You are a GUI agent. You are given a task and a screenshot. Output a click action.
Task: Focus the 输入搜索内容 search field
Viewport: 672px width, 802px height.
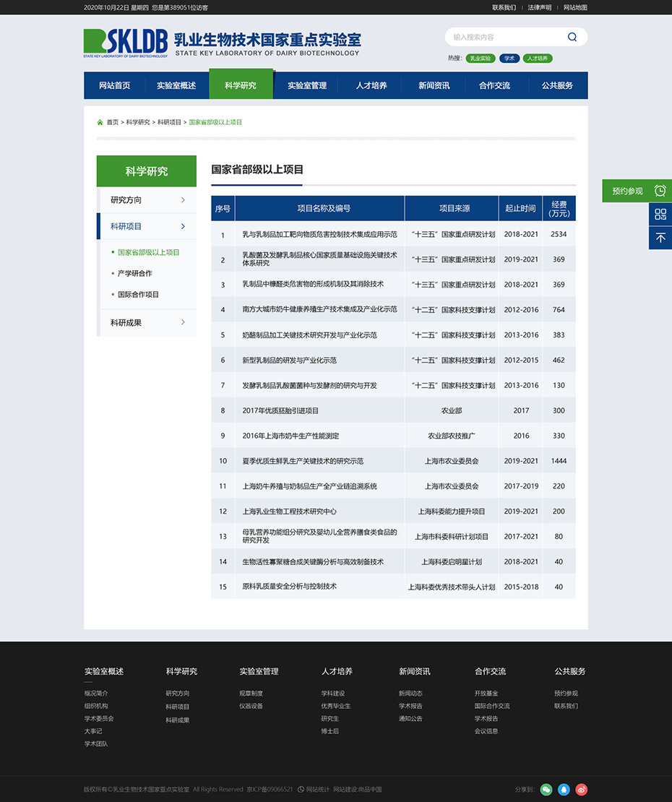pyautogui.click(x=506, y=38)
